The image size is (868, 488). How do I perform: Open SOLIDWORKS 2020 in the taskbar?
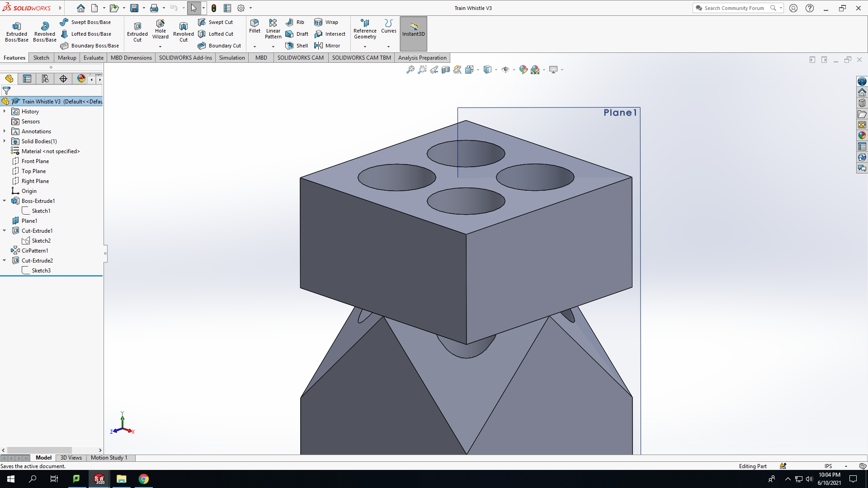pos(99,479)
